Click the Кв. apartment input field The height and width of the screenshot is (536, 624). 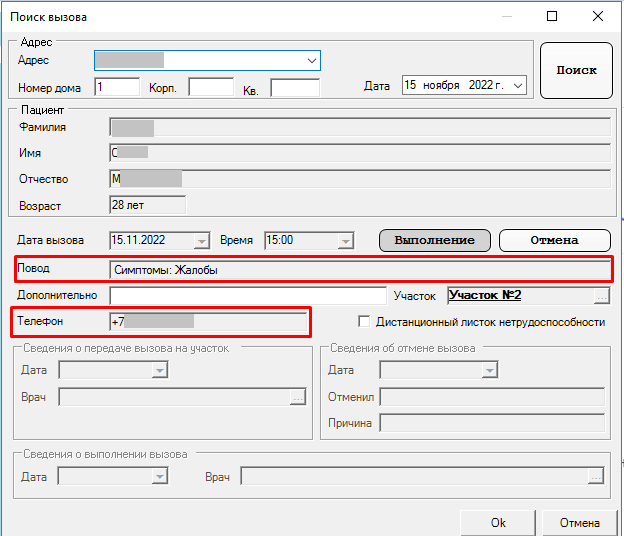pyautogui.click(x=294, y=88)
